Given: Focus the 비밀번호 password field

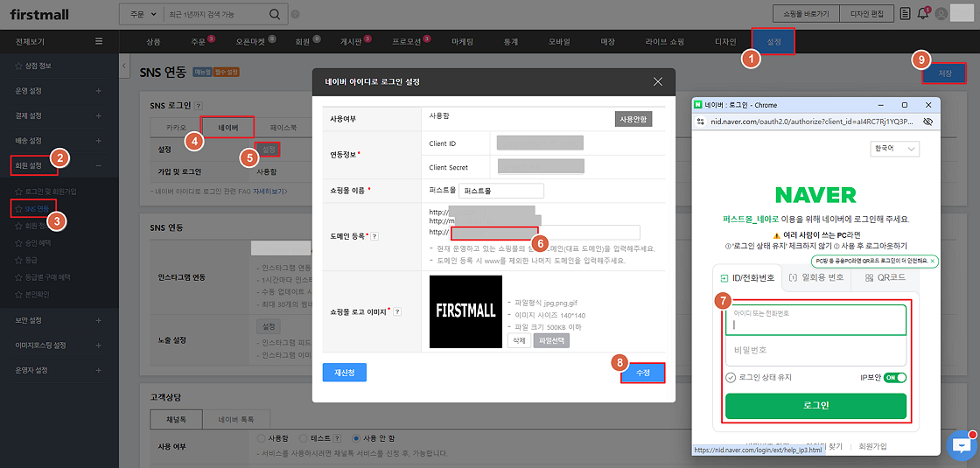Looking at the screenshot, I should tap(815, 351).
